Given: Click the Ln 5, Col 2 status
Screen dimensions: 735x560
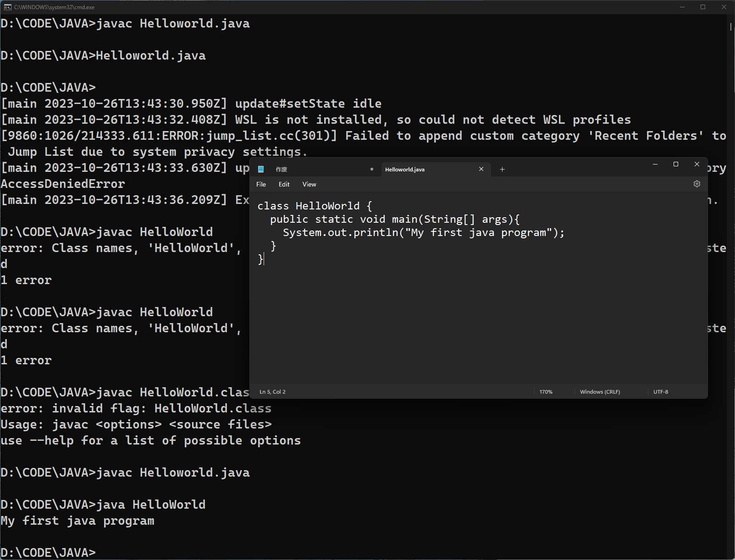Looking at the screenshot, I should (272, 392).
